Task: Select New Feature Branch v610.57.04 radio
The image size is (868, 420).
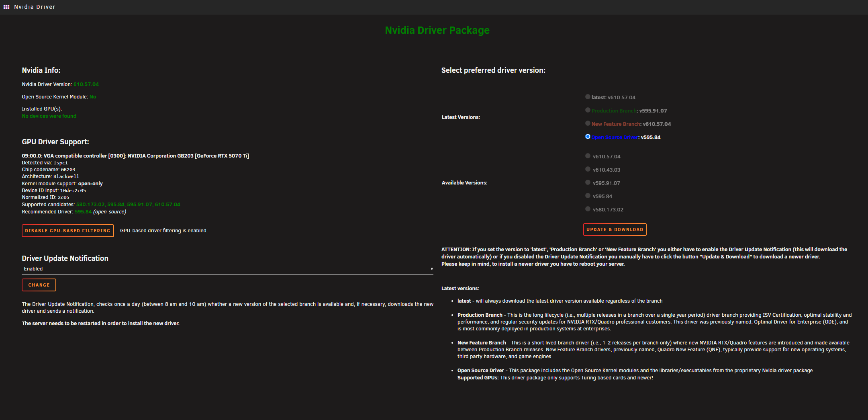Action: (x=588, y=123)
